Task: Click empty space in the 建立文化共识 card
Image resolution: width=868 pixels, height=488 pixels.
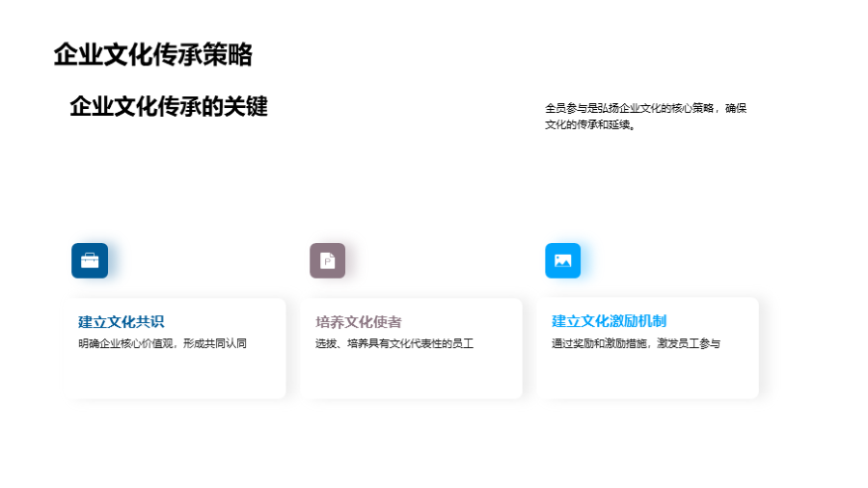Action: tap(178, 375)
